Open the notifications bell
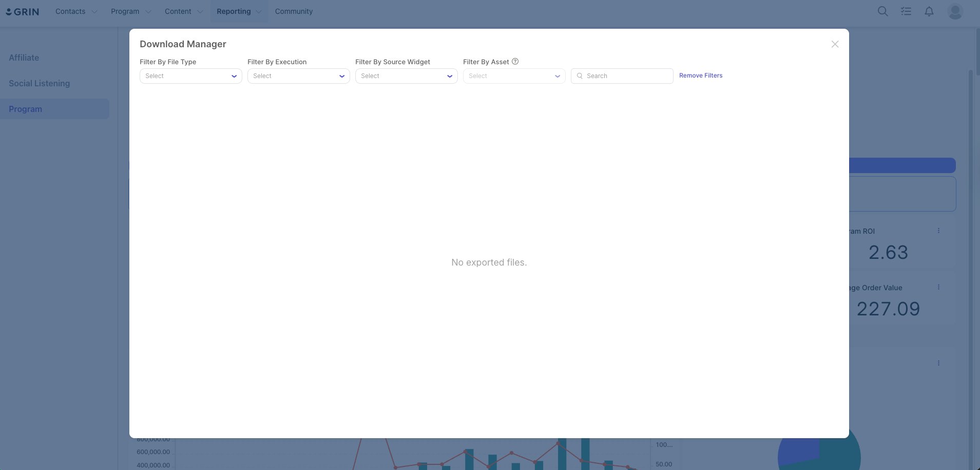 pos(929,11)
